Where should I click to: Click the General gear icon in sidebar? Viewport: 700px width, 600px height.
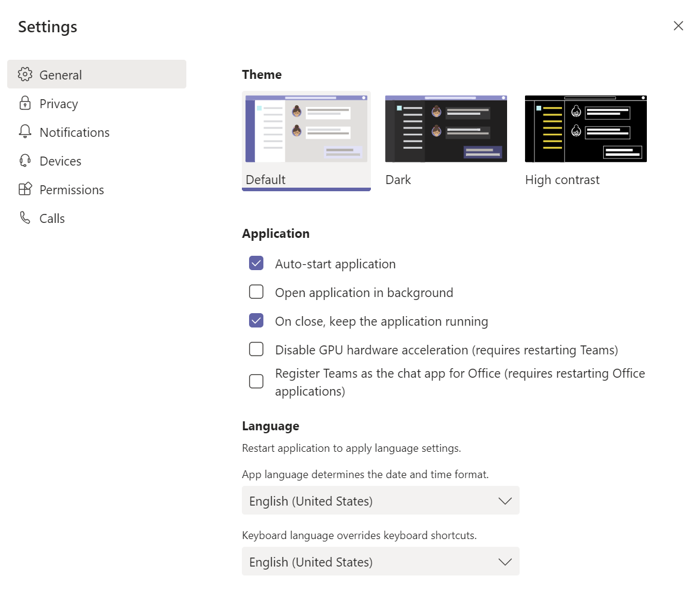click(25, 74)
